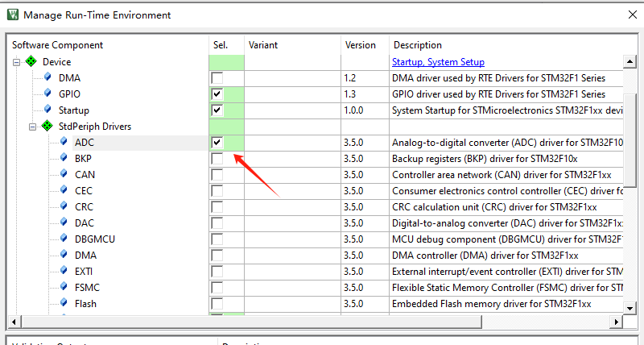Click the horizontal scrollbar left arrow
The image size is (644, 345).
14,322
